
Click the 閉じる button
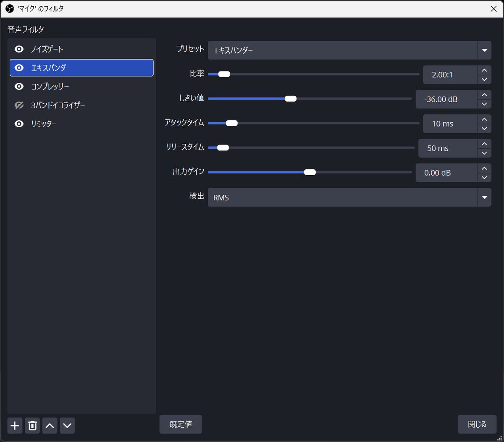477,424
